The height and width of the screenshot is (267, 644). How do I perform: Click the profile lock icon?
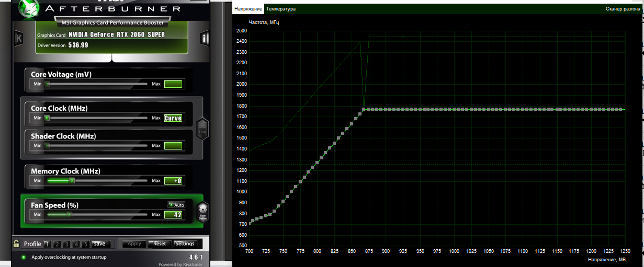(x=17, y=243)
